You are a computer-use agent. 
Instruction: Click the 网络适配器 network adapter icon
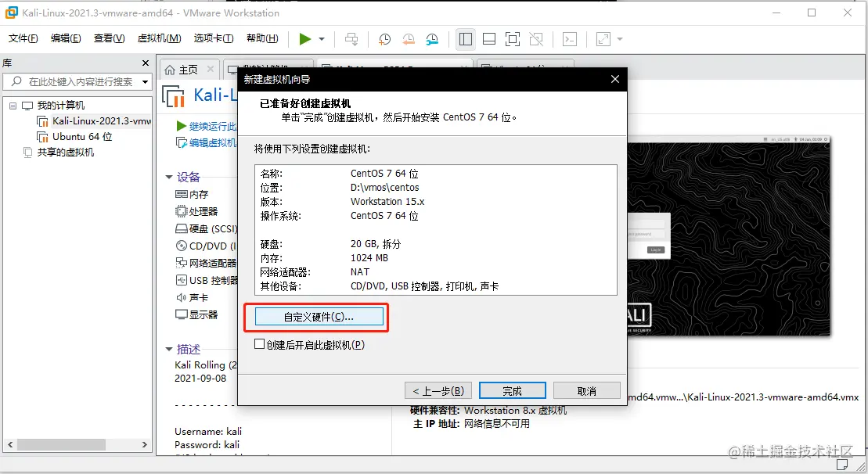click(181, 263)
